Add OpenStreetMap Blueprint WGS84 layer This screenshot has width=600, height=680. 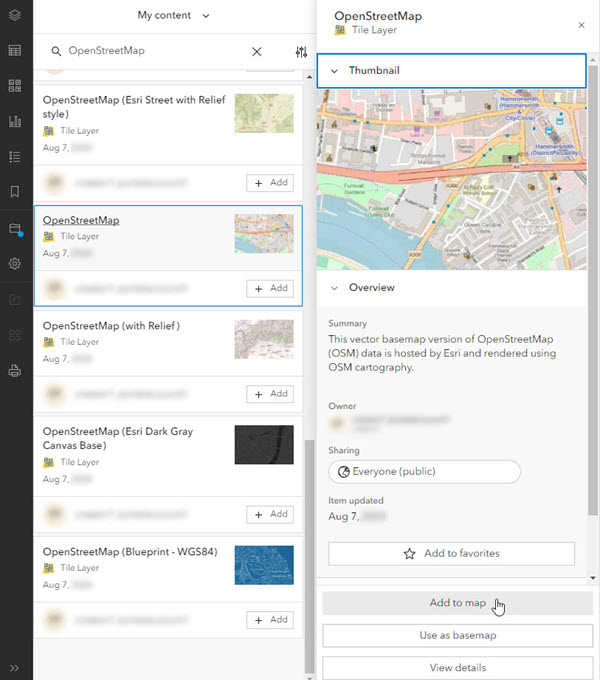(x=270, y=620)
